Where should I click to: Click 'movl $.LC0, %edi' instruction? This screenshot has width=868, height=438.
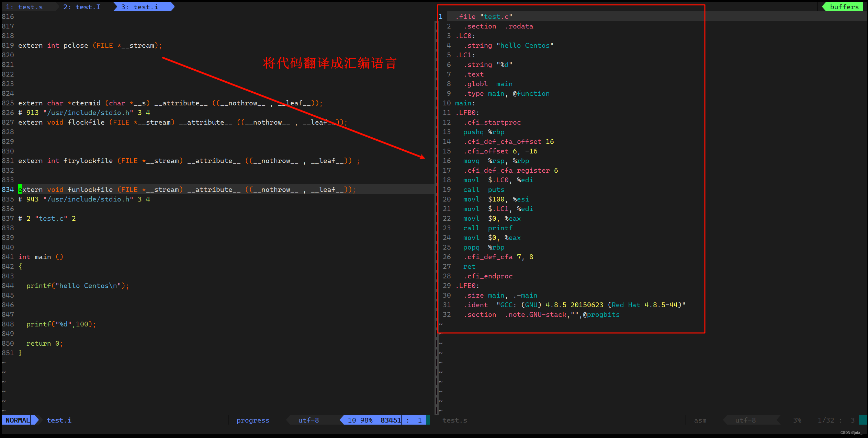coord(498,180)
